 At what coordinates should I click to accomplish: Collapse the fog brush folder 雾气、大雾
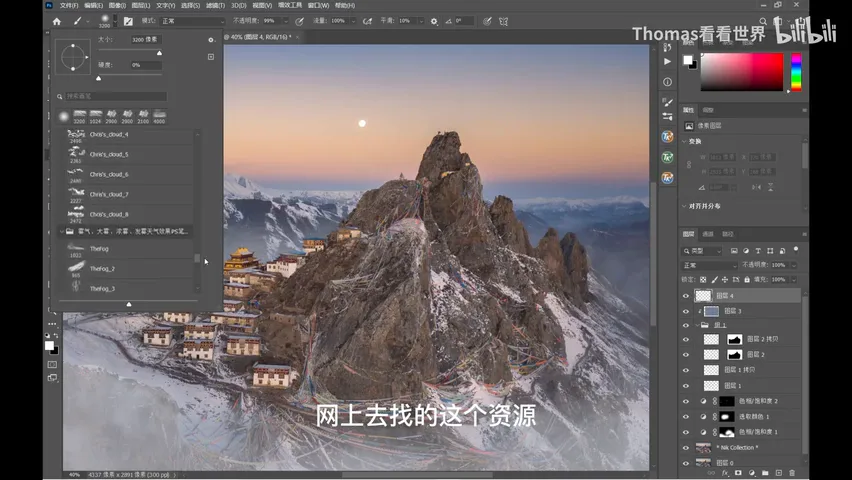coord(61,231)
